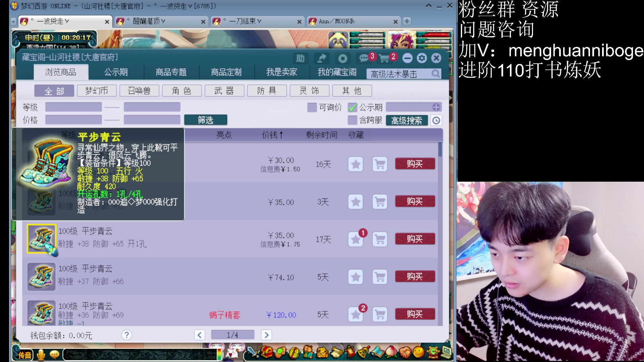
Task: Expand the plus filter field next to 公示期
Action: [436, 107]
